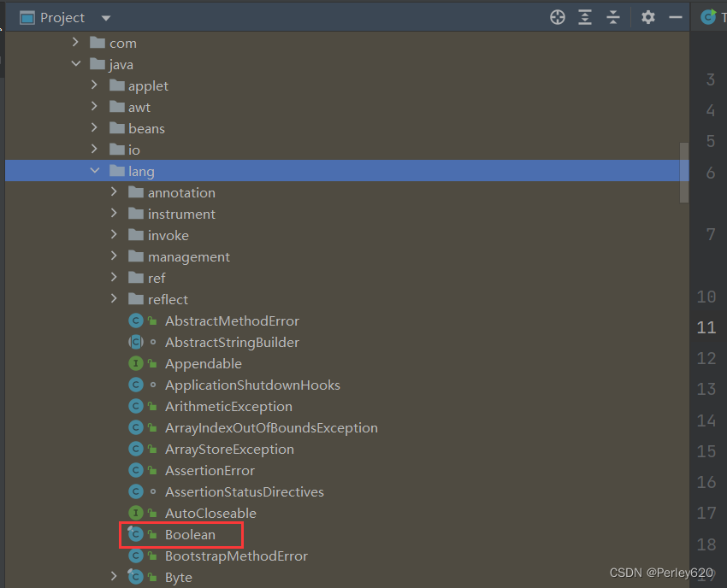Screen dimensions: 727x588
Task: Select the AbstractMethodError class name
Action: pos(233,321)
